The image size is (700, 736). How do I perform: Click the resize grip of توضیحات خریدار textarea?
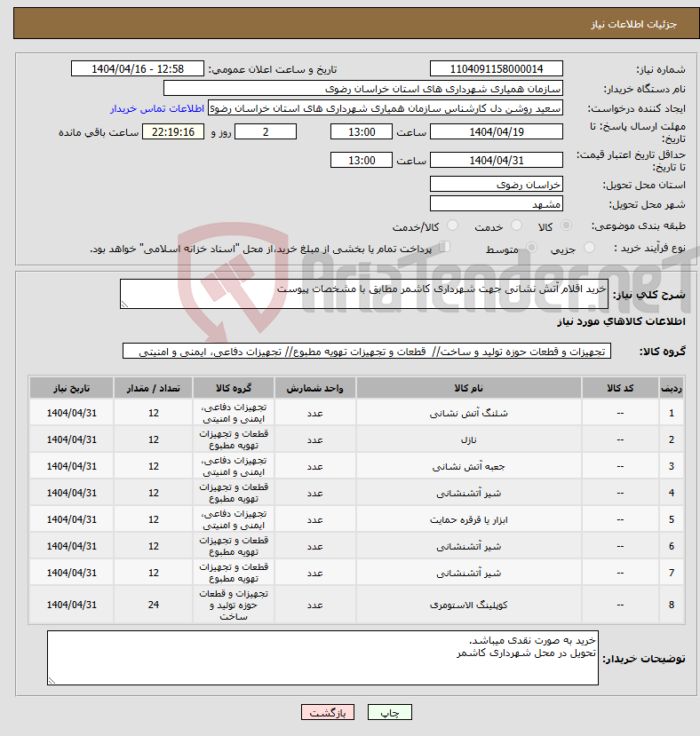tap(52, 681)
